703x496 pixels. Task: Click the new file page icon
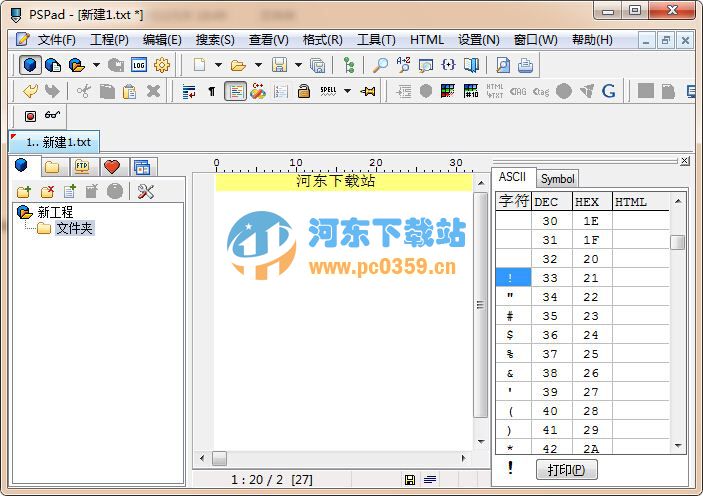click(x=199, y=65)
